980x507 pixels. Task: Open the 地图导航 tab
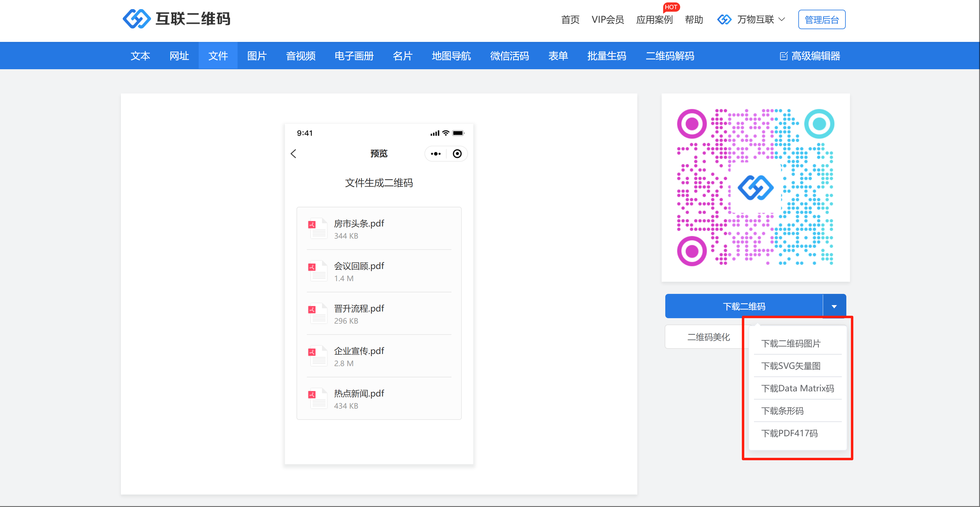click(x=451, y=56)
